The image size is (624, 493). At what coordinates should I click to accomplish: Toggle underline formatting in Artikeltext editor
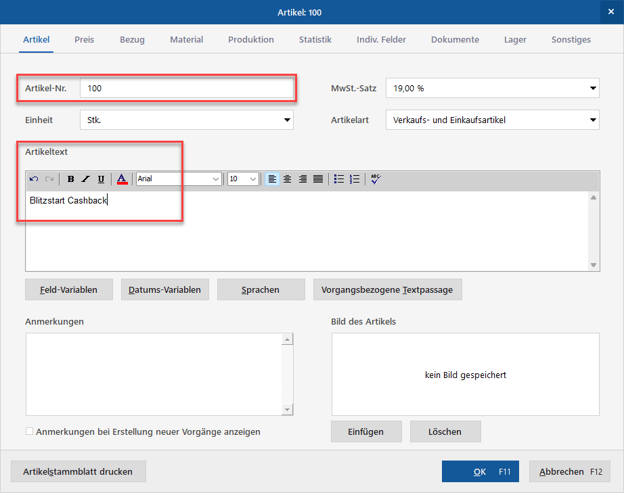[x=101, y=179]
